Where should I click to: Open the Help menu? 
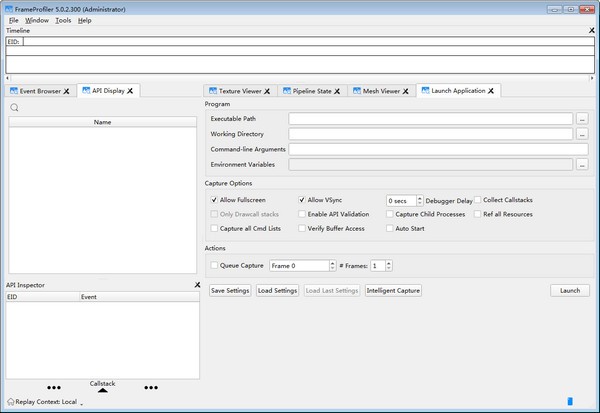tap(85, 20)
